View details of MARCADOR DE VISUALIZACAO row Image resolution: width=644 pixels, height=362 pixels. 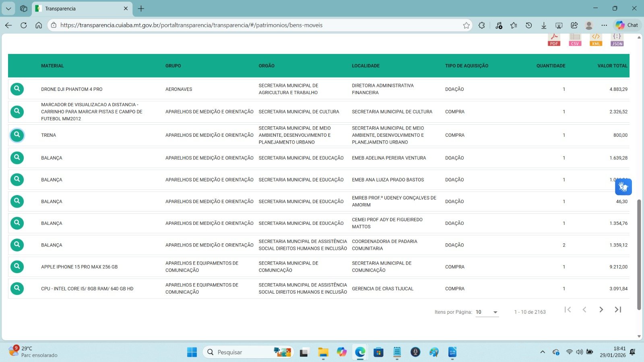tap(17, 111)
